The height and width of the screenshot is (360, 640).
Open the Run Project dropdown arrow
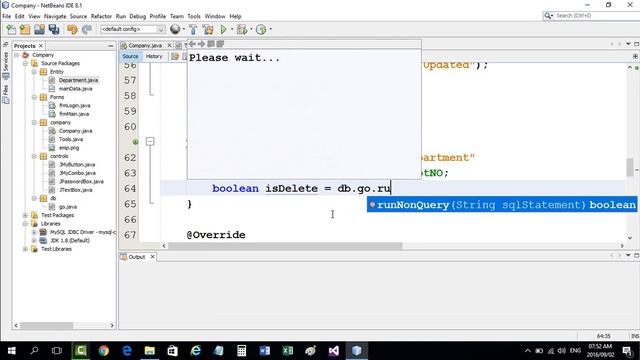[232, 29]
